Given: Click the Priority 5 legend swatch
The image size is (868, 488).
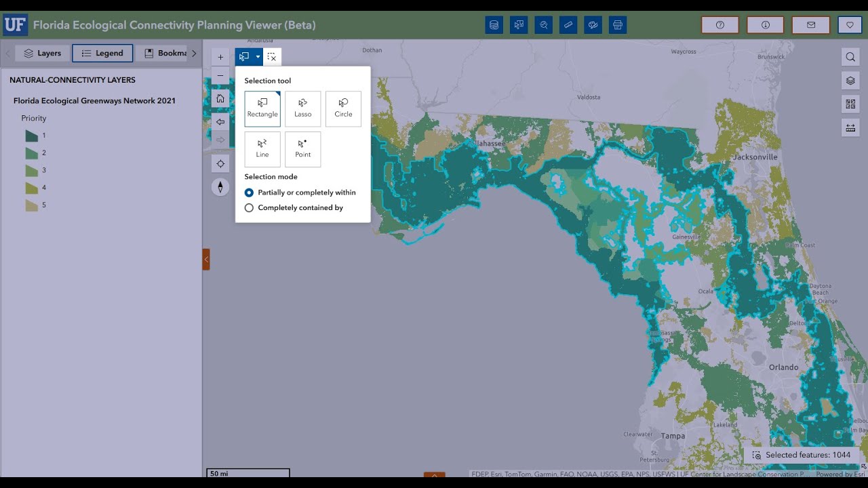Looking at the screenshot, I should [x=32, y=205].
